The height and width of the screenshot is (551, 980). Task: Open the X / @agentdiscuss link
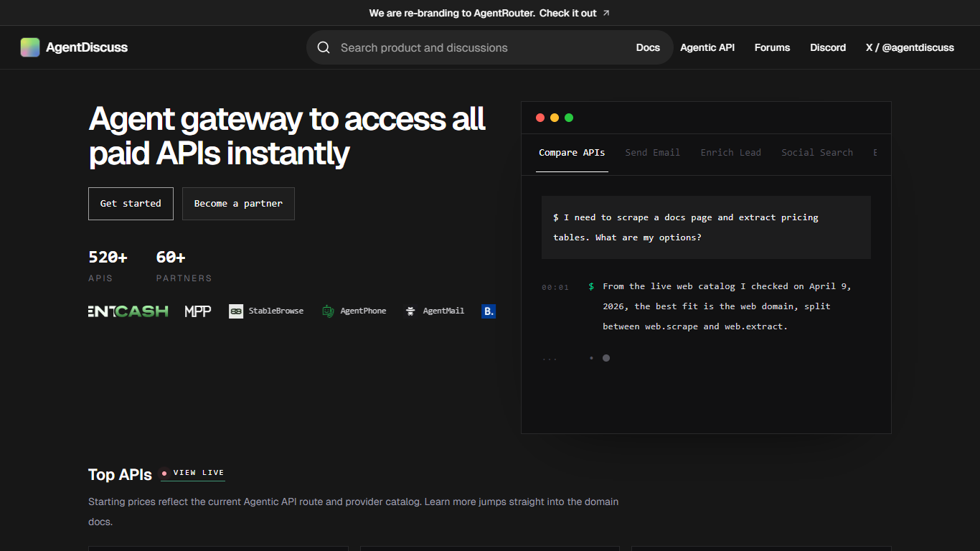910,47
